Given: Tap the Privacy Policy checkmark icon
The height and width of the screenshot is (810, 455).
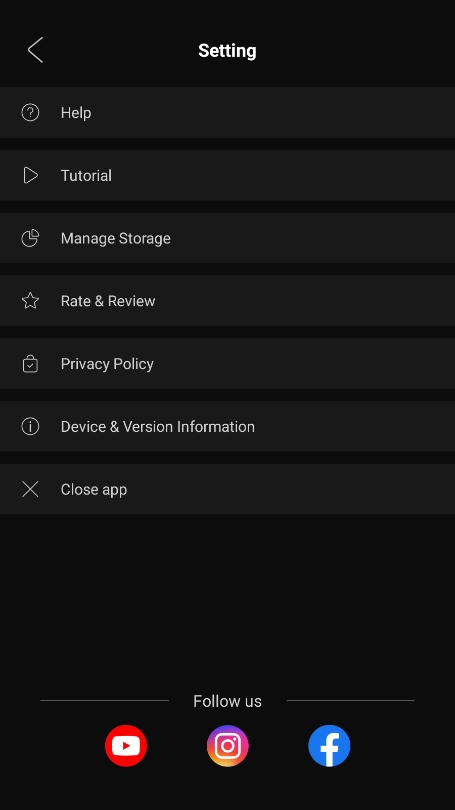Looking at the screenshot, I should (x=30, y=364).
